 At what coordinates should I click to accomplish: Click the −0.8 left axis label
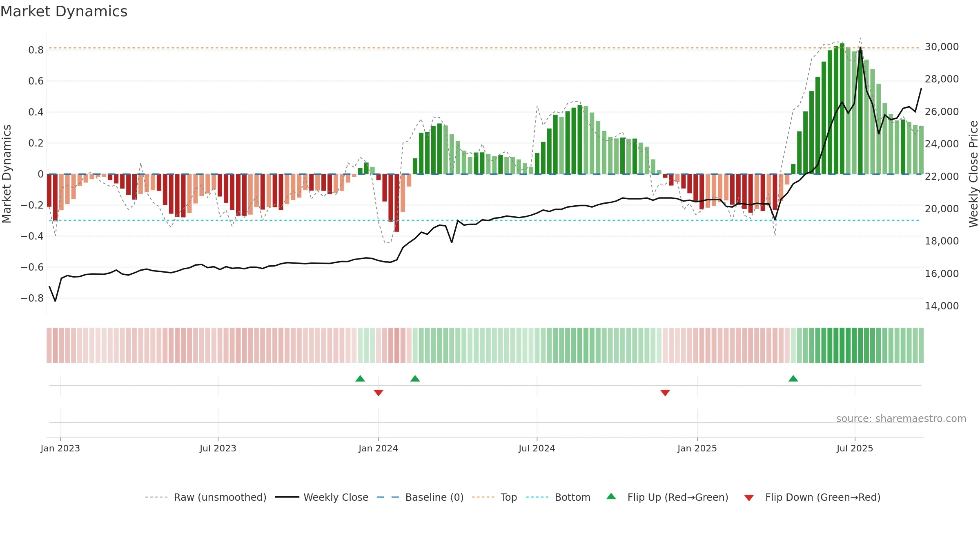pos(32,298)
